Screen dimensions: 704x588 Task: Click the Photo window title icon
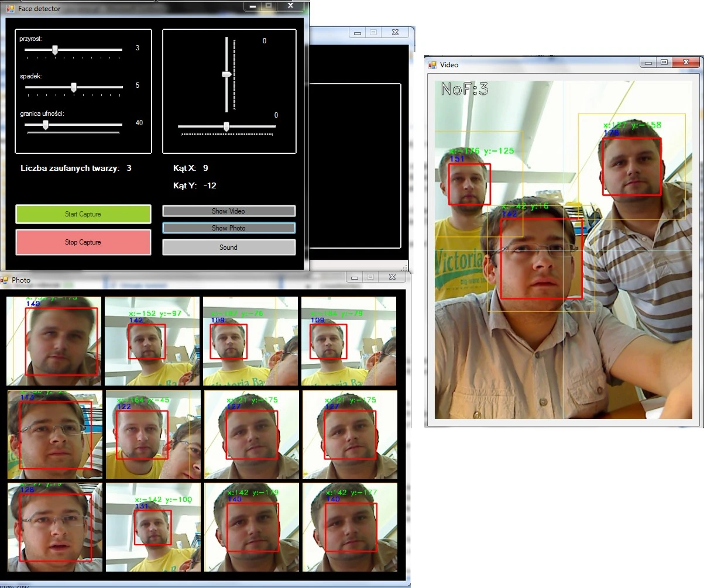click(x=5, y=280)
